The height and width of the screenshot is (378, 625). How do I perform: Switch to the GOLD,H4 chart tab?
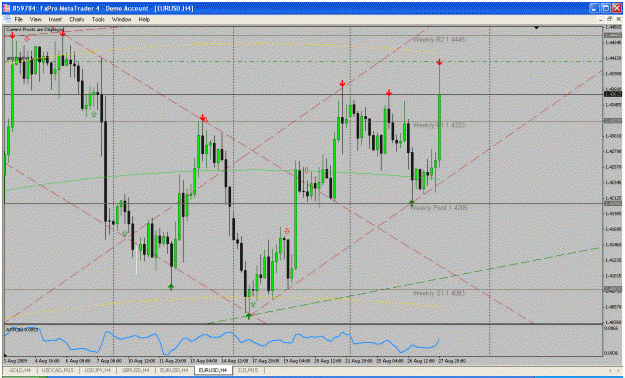pyautogui.click(x=20, y=370)
